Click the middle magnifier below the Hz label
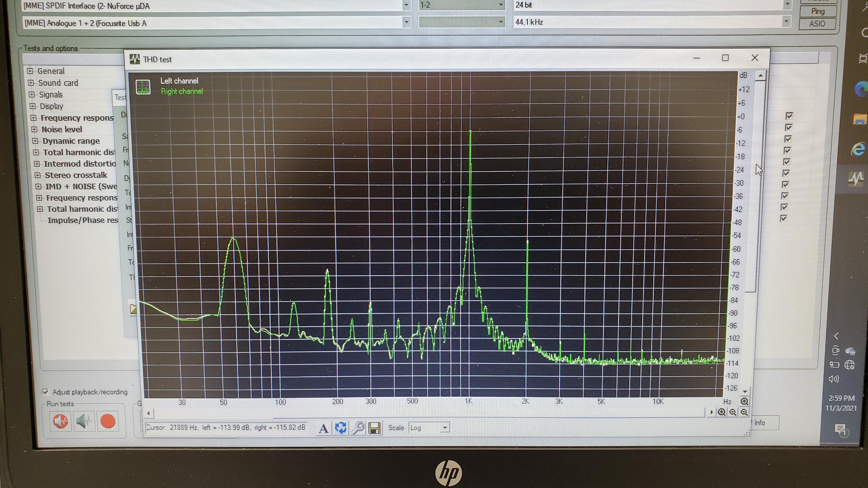868x488 pixels. tap(733, 412)
